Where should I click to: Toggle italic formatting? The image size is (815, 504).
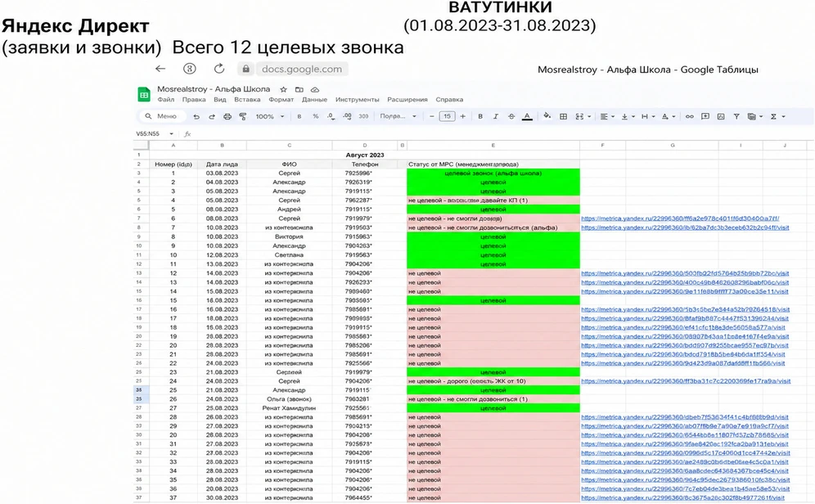point(495,116)
